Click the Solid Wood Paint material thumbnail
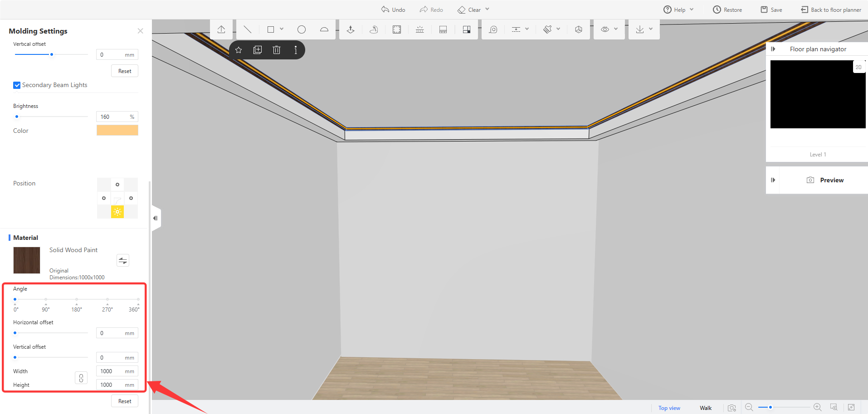The height and width of the screenshot is (414, 868). [x=27, y=260]
